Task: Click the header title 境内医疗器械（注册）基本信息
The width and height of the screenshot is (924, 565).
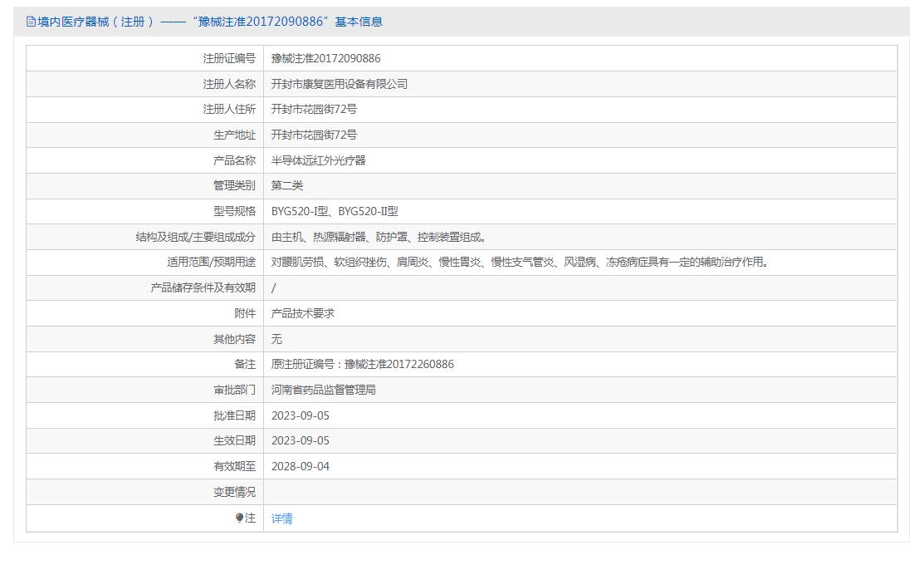Action: [210, 22]
